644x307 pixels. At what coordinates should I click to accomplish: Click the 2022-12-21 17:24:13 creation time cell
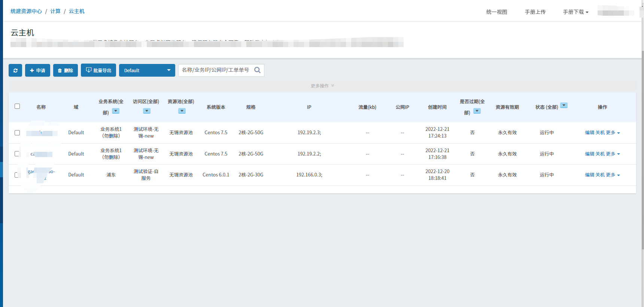pos(437,133)
